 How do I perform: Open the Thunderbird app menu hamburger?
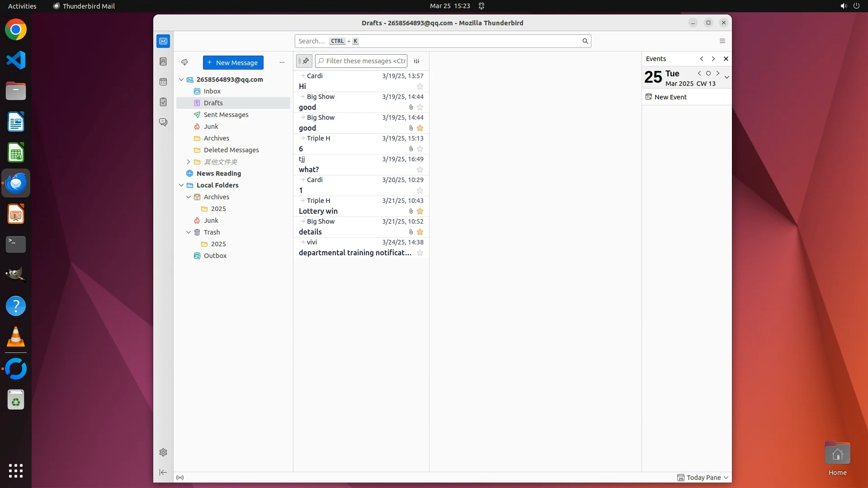(x=722, y=41)
